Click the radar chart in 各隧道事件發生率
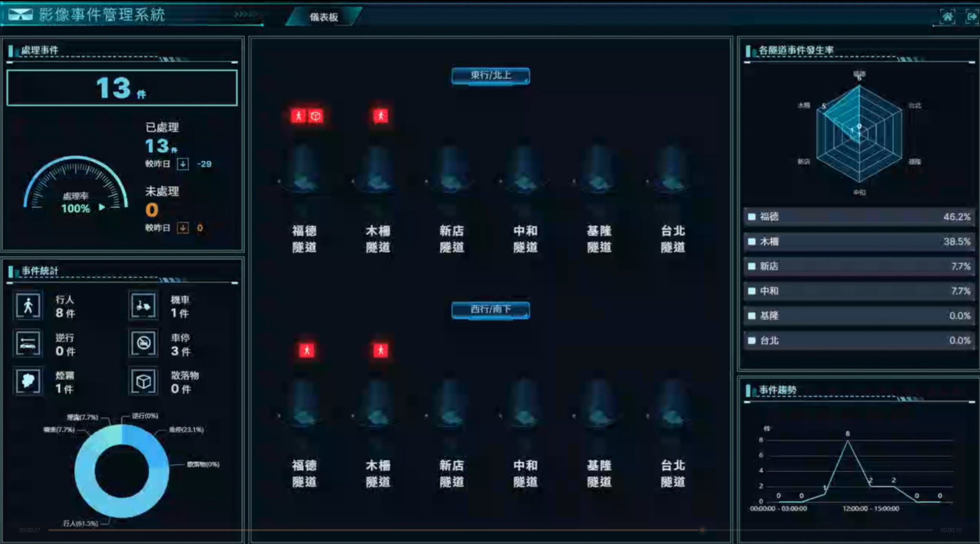 click(x=859, y=133)
